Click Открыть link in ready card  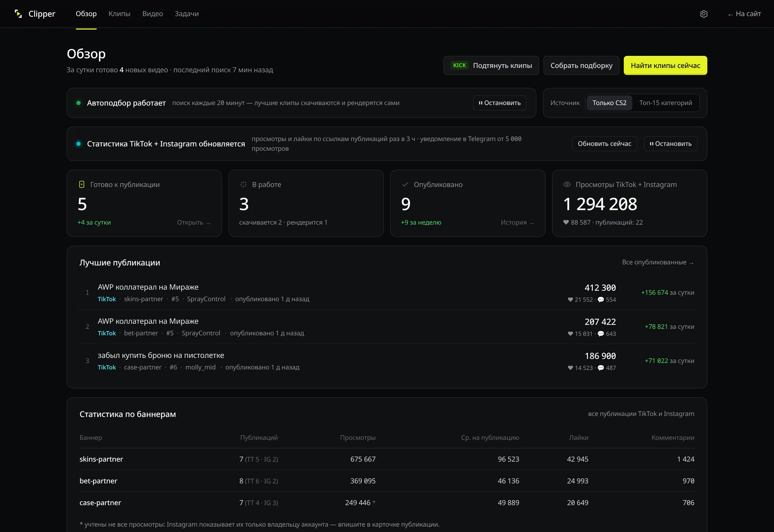click(194, 222)
